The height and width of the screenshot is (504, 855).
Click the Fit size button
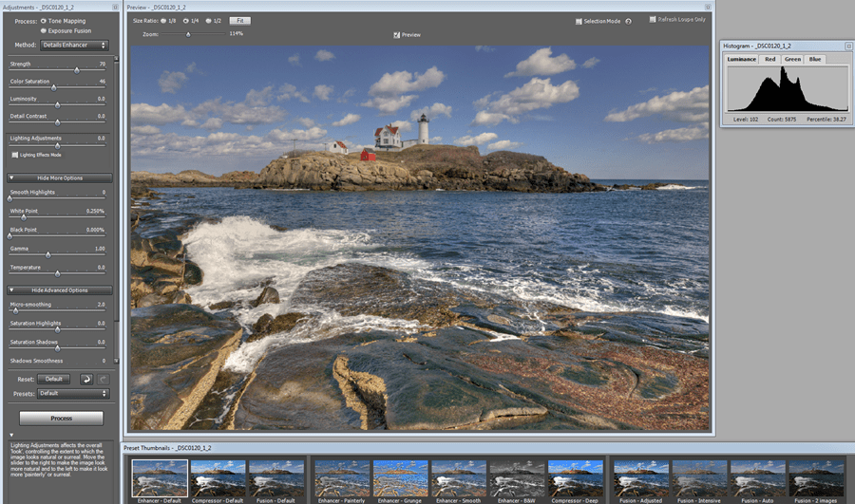(240, 21)
